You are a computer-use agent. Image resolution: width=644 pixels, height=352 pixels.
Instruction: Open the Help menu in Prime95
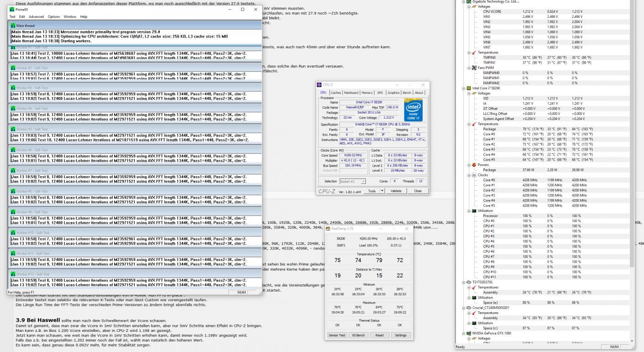point(84,16)
